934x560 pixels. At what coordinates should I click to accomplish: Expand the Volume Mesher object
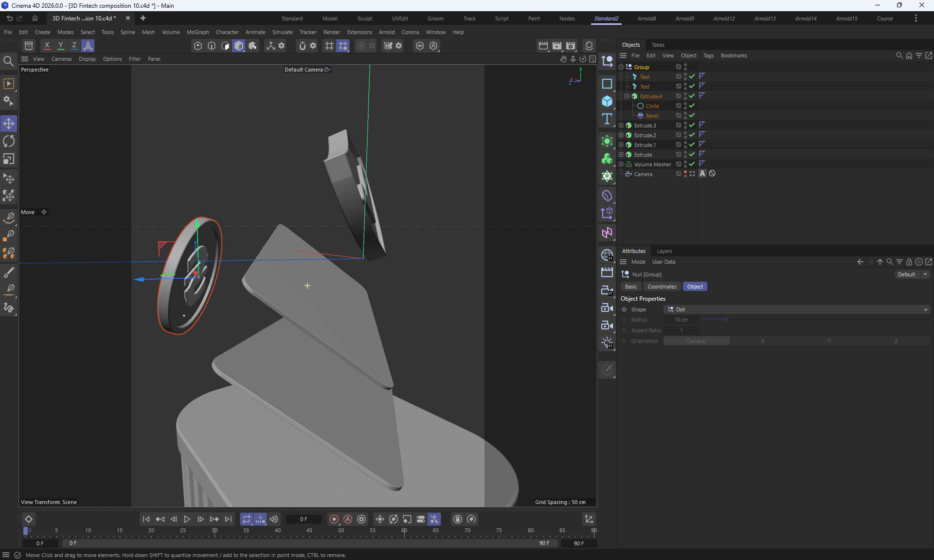pyautogui.click(x=621, y=164)
